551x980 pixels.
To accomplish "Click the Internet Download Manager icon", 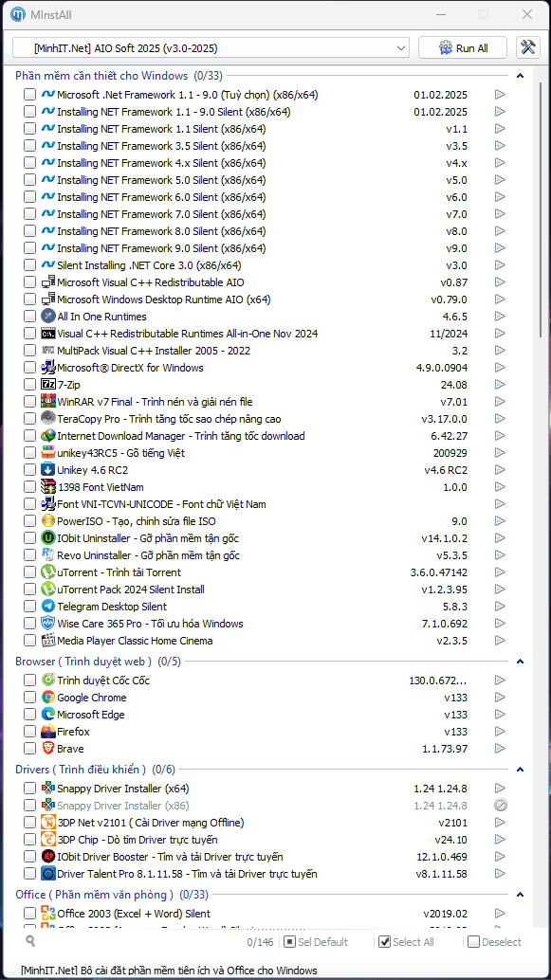I will 48,436.
